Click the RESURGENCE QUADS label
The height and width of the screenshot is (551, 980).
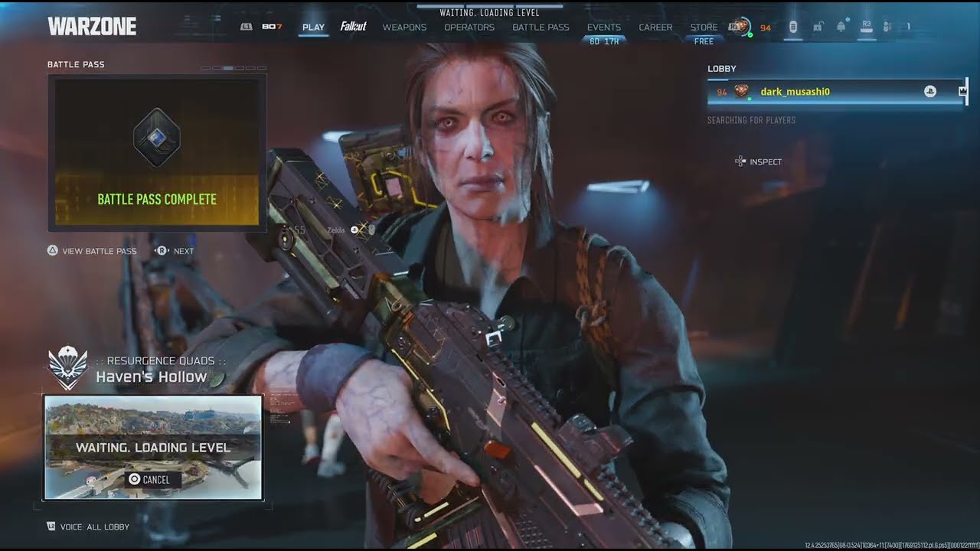tap(161, 360)
